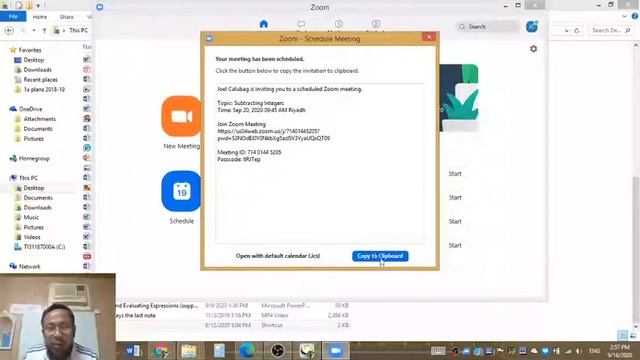This screenshot has height=360, width=640.
Task: Open Desktop under Favorites
Action: coord(33,60)
